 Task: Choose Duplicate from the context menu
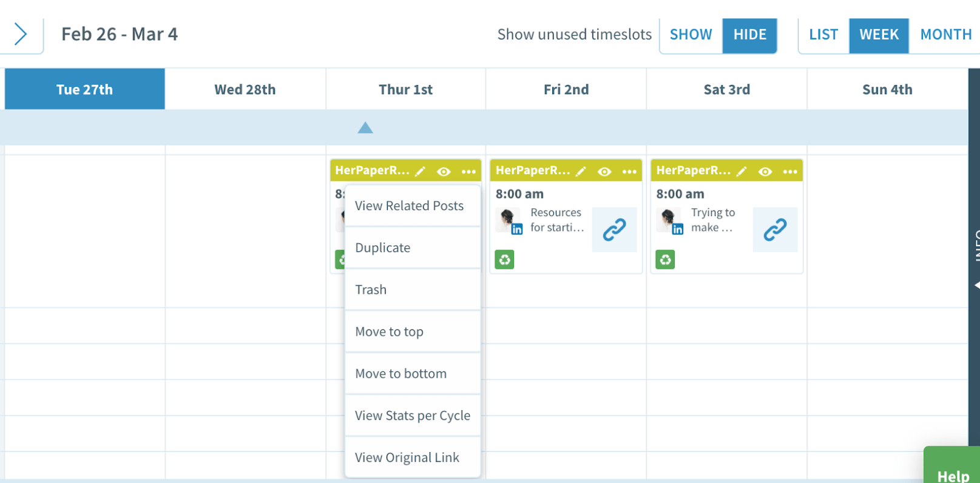tap(383, 248)
